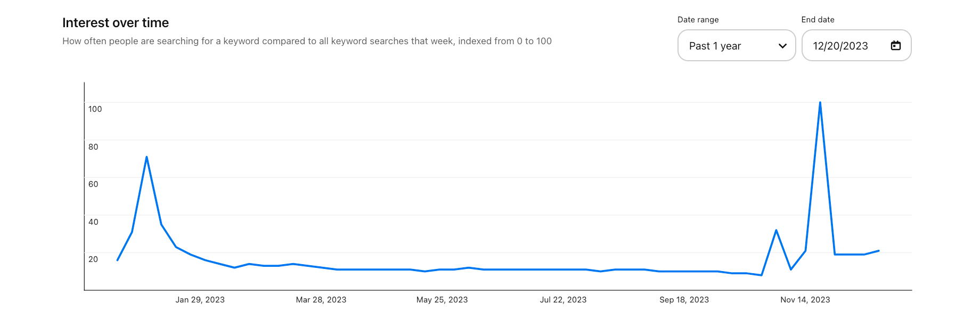Click the "End date" label
This screenshot has width=980, height=327.
[818, 20]
